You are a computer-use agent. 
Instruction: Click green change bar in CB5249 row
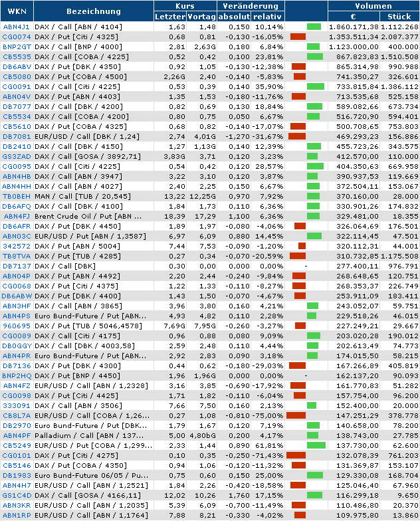pyautogui.click(x=316, y=445)
